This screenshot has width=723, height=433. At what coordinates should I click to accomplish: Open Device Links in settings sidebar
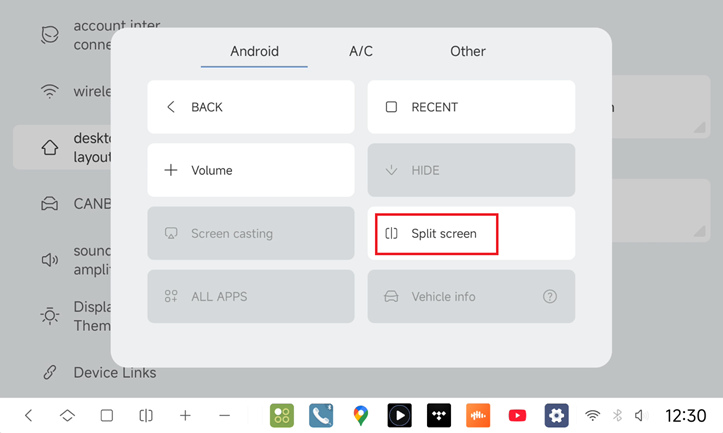(x=99, y=373)
